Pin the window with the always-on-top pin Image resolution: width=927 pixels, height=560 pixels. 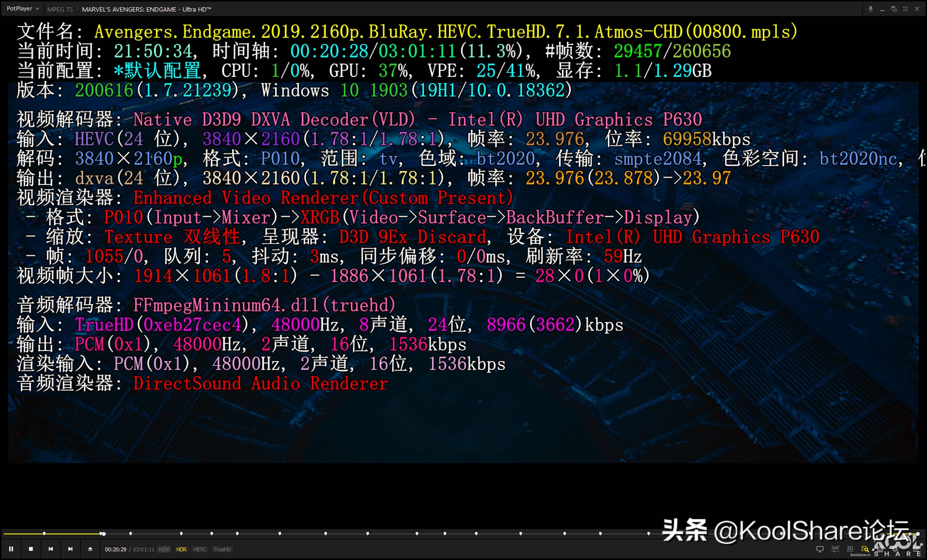[x=870, y=8]
